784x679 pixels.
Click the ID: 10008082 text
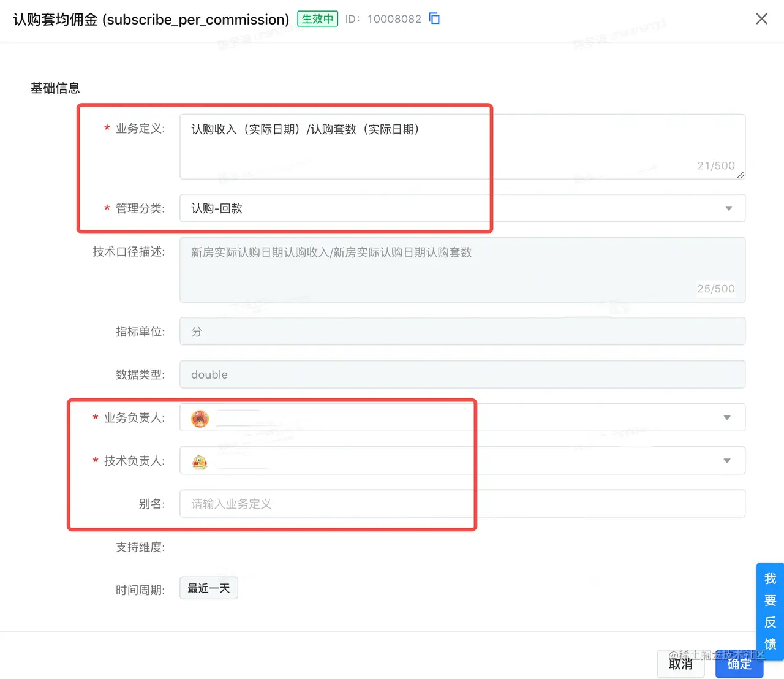[383, 19]
